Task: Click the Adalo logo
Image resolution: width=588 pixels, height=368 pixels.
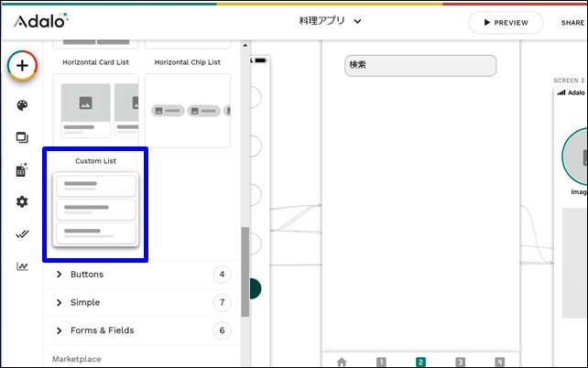Action: (41, 21)
